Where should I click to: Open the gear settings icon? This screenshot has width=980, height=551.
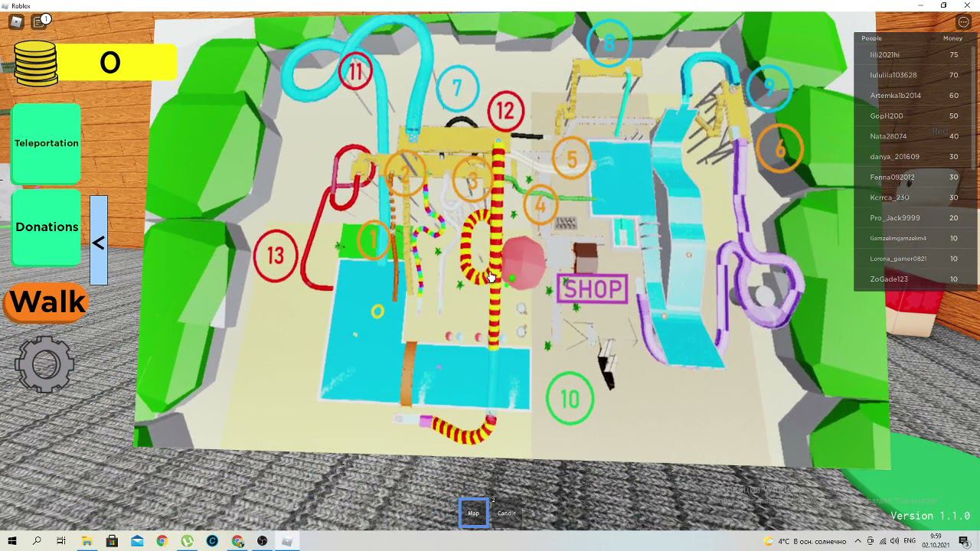tap(44, 364)
